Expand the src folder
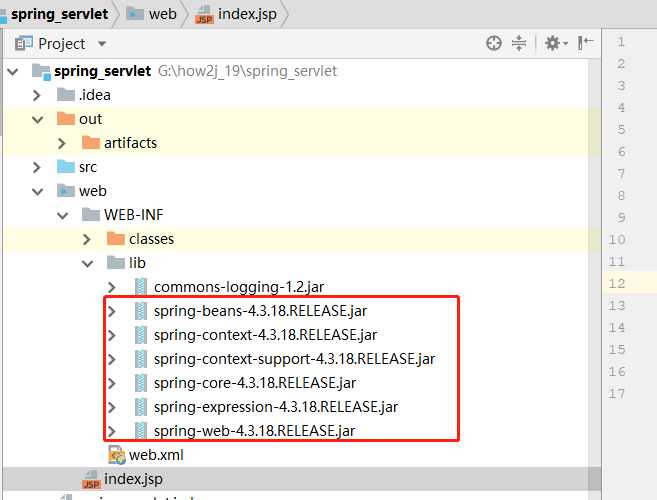Viewport: 657px width, 500px height. [x=37, y=168]
